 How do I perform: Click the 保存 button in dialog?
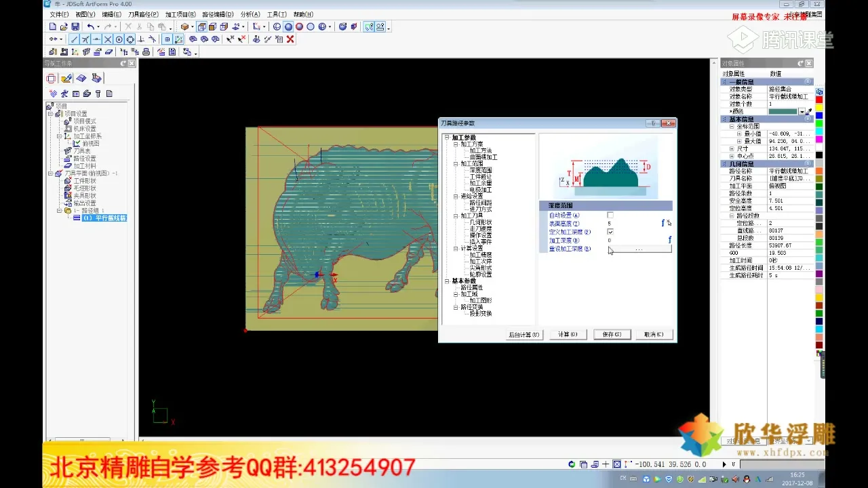click(x=612, y=334)
